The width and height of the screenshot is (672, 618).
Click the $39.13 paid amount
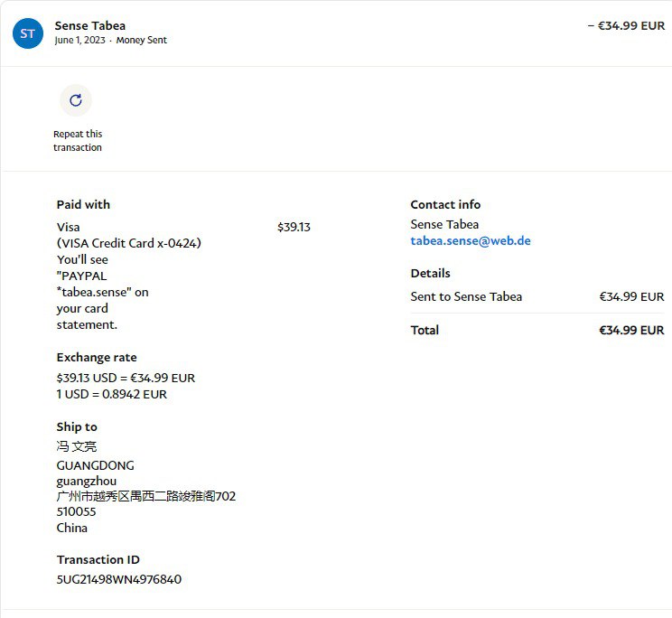[x=294, y=228]
